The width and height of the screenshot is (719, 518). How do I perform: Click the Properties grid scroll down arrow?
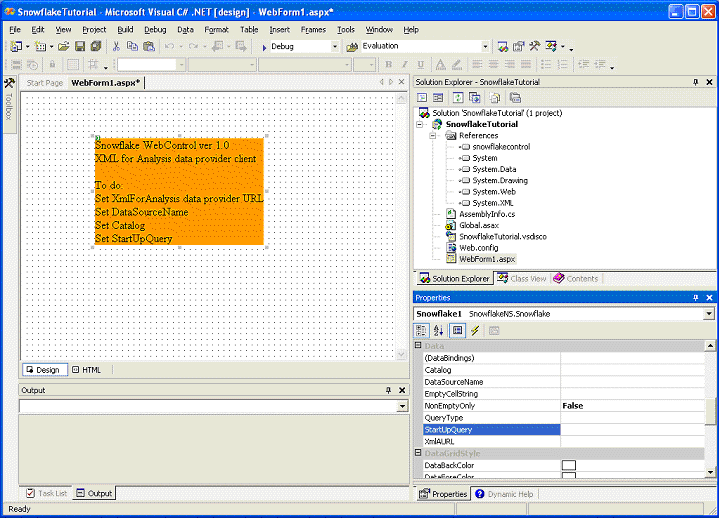click(710, 472)
